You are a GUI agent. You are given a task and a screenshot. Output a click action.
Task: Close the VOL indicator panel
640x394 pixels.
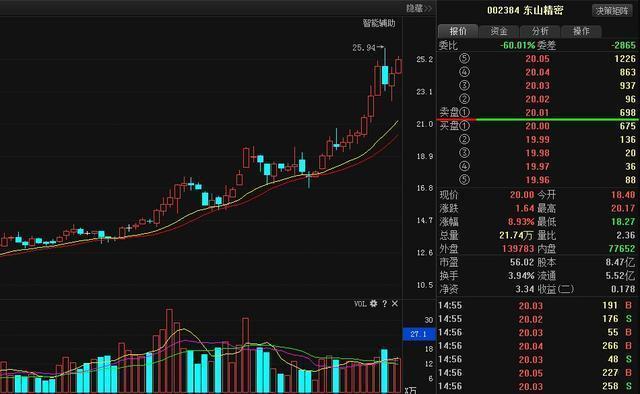[395, 303]
